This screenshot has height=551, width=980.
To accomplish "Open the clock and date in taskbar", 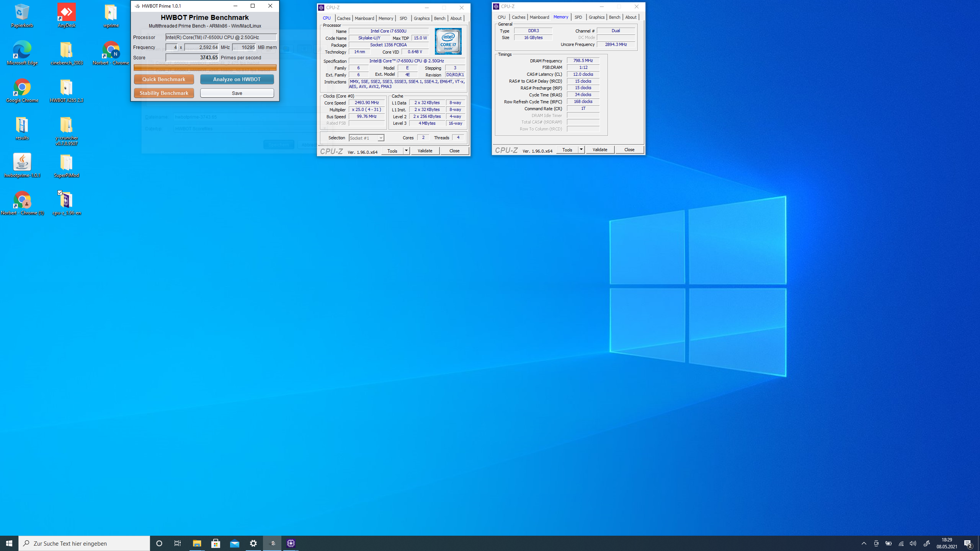I will pos(947,543).
